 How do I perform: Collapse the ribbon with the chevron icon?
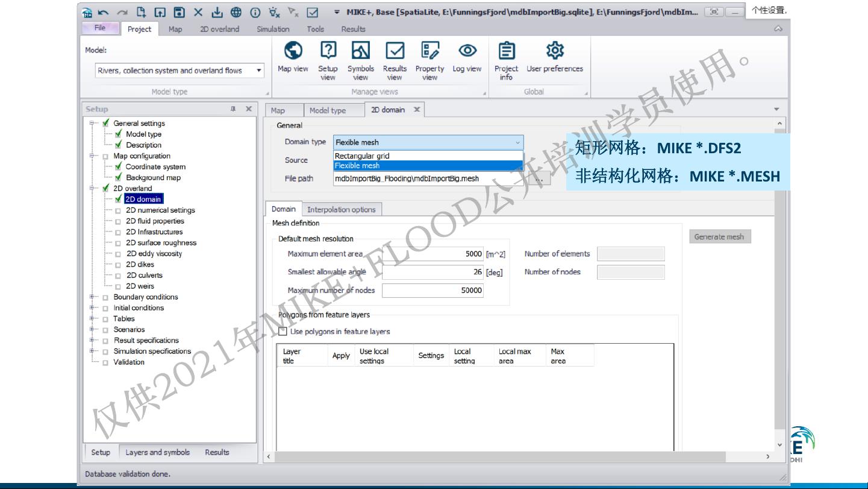tap(778, 29)
